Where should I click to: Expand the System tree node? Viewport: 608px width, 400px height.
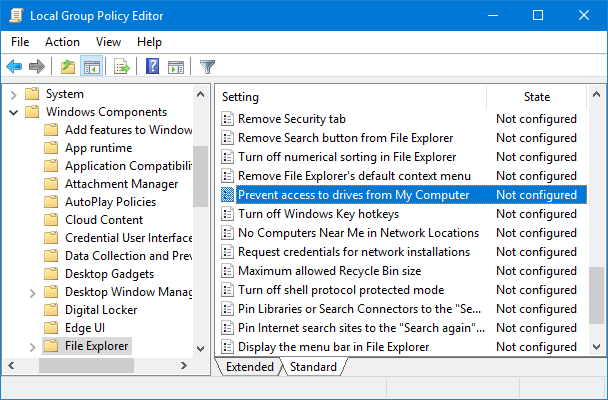(x=14, y=94)
